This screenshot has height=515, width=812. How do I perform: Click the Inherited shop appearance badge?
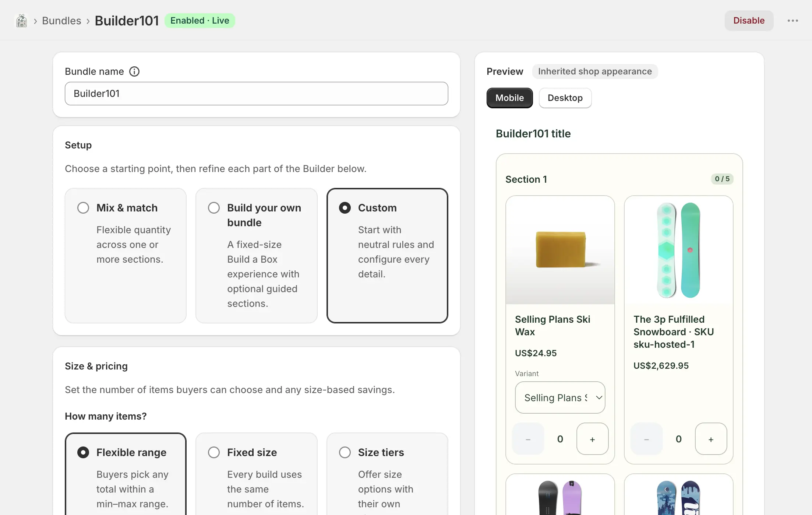[x=595, y=71]
